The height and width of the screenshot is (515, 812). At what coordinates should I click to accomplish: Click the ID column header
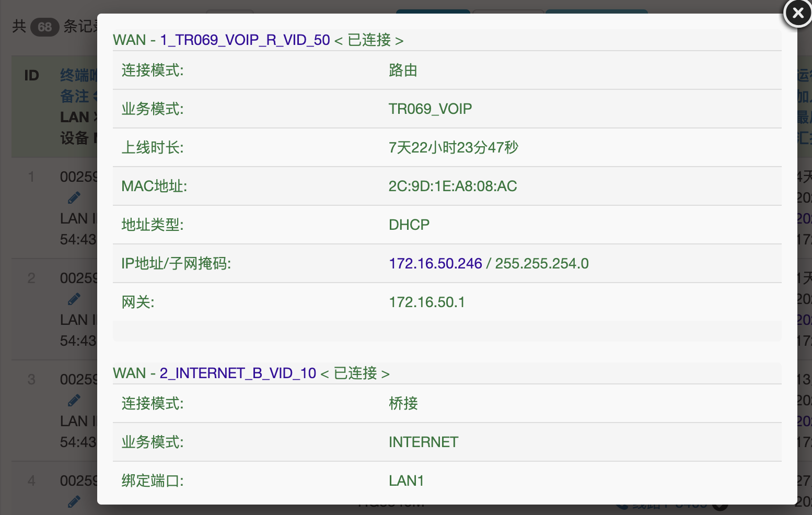[32, 76]
